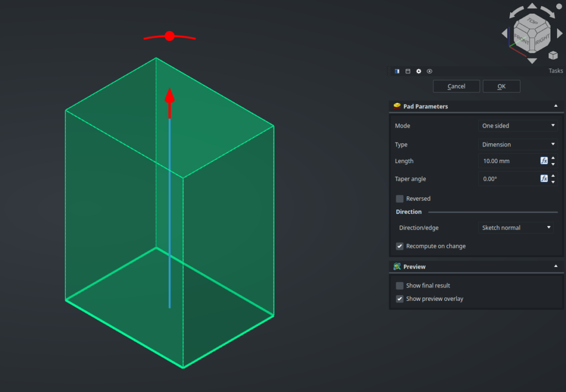Click the TOP face of the navigation cube
Screen dimensions: 566x392
pyautogui.click(x=532, y=22)
